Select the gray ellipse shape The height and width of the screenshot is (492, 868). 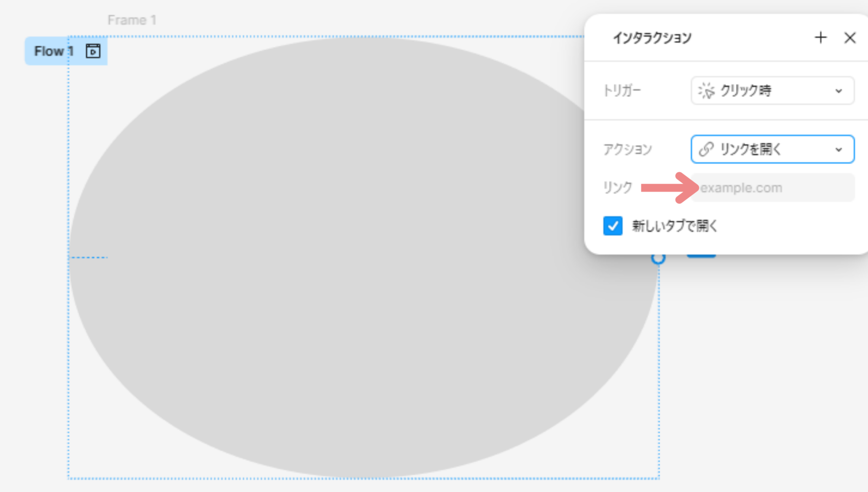click(364, 258)
